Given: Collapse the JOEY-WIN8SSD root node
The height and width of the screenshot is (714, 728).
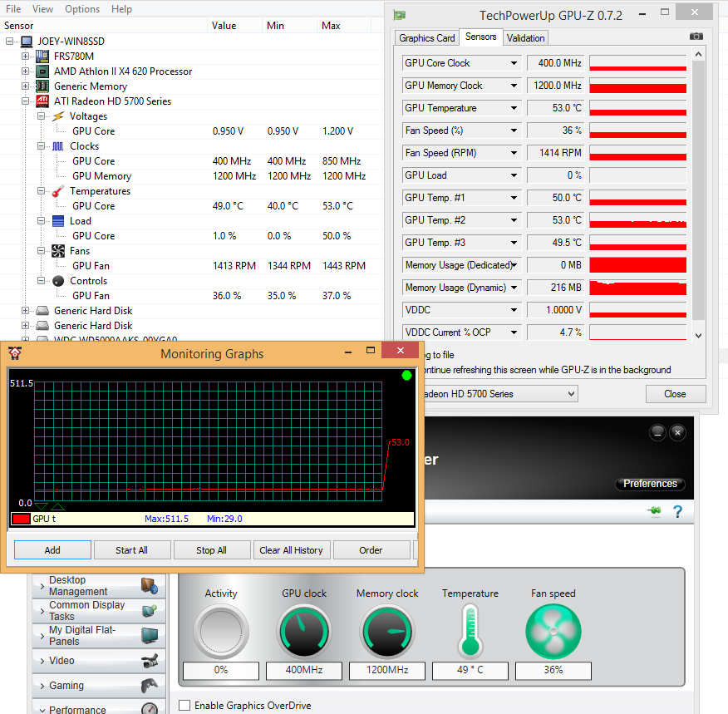Looking at the screenshot, I should point(9,42).
